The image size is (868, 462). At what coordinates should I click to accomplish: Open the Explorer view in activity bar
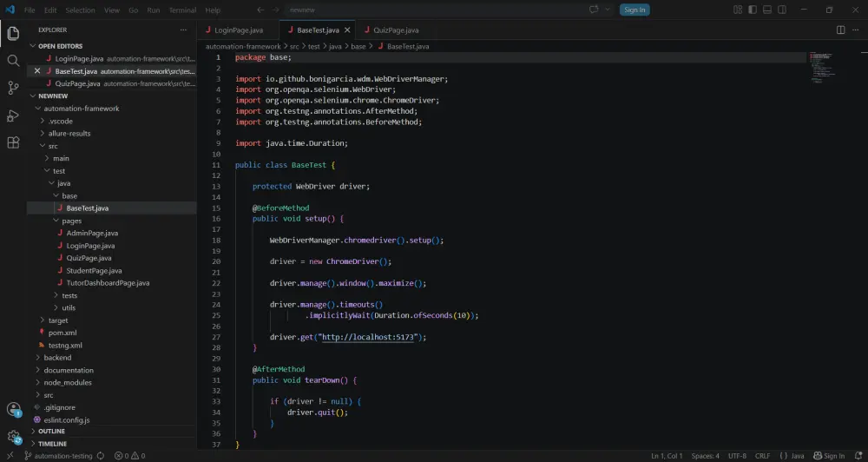(13, 33)
